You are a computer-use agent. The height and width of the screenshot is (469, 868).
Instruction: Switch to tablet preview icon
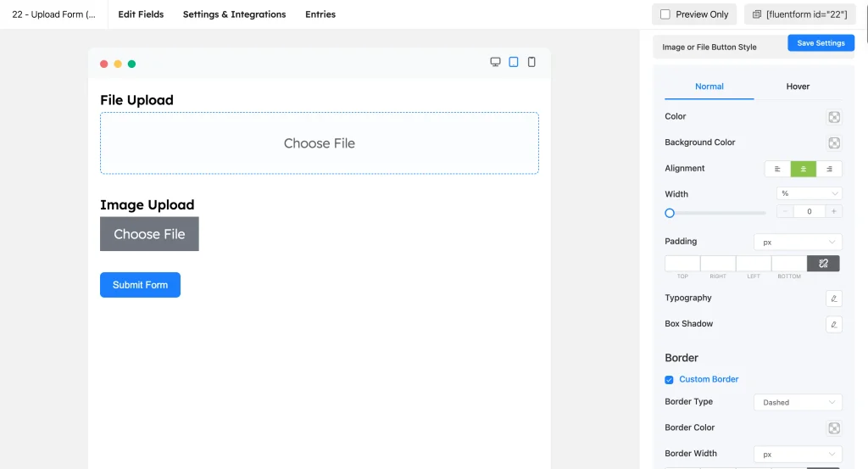(514, 62)
